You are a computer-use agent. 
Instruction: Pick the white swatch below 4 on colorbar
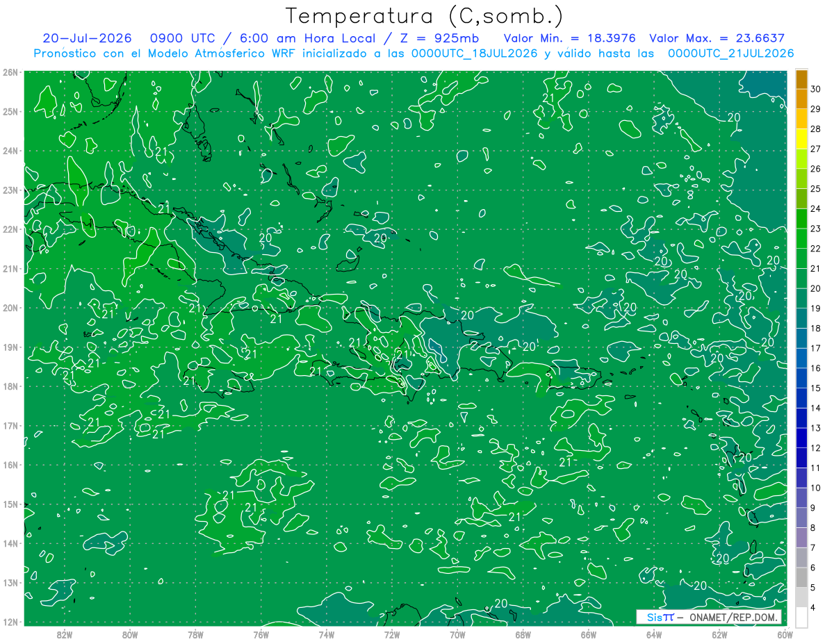click(x=801, y=617)
